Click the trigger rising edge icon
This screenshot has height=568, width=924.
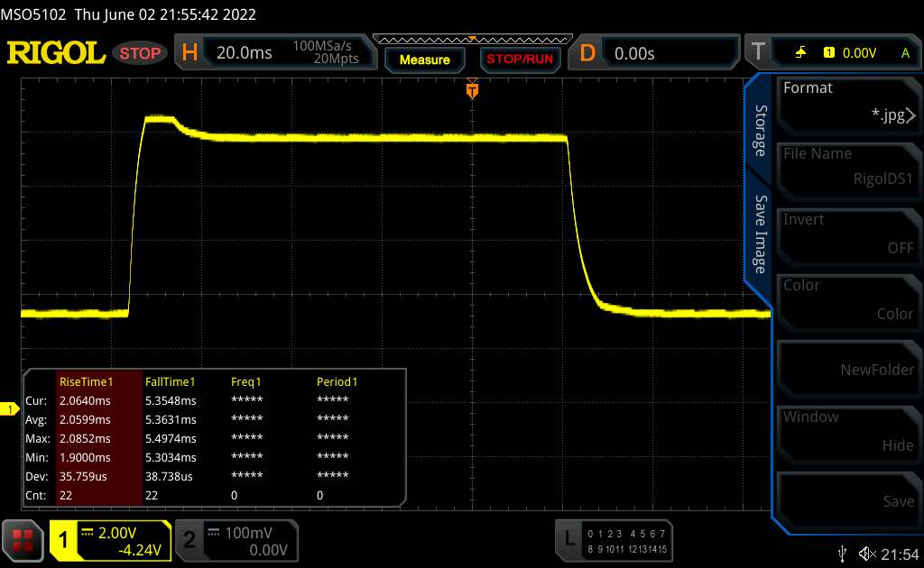(x=800, y=53)
